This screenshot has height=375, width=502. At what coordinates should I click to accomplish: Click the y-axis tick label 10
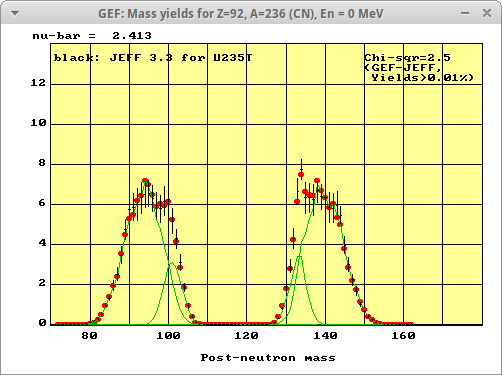coord(38,123)
